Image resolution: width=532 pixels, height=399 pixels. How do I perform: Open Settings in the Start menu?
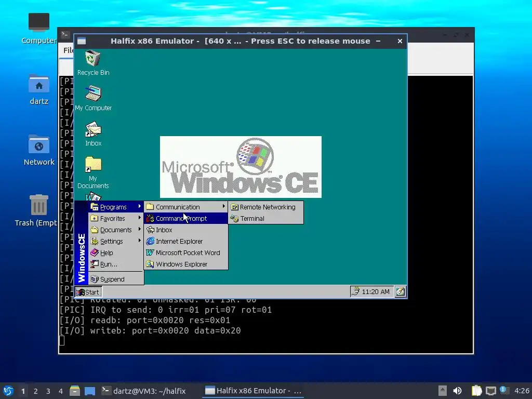[x=115, y=241]
